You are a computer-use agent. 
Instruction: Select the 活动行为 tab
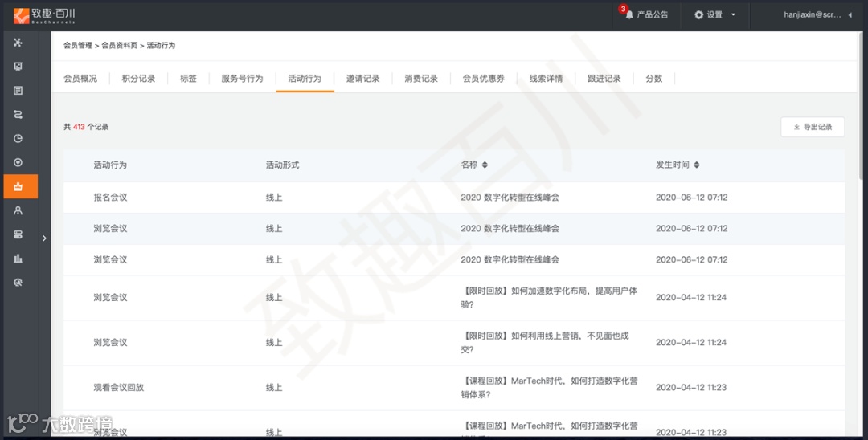[x=305, y=79]
